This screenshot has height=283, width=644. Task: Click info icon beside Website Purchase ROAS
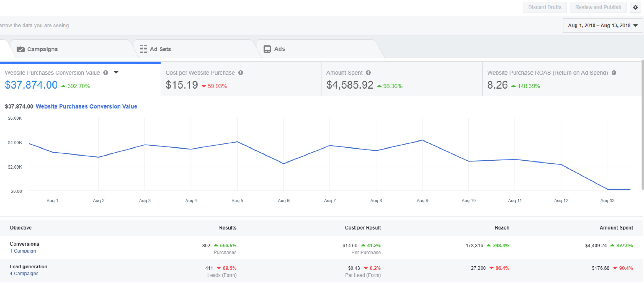point(614,73)
